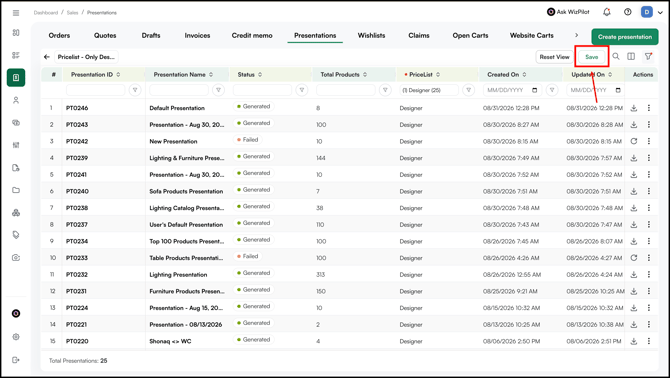Image resolution: width=670 pixels, height=378 pixels.
Task: Click the logout icon in sidebar
Action: 16,360
